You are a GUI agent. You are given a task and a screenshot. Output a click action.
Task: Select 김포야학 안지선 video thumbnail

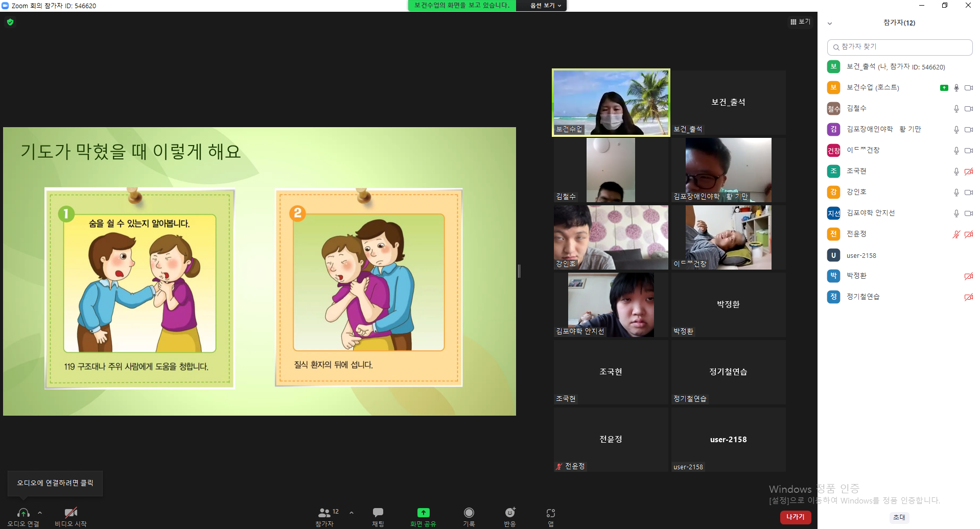pos(611,305)
